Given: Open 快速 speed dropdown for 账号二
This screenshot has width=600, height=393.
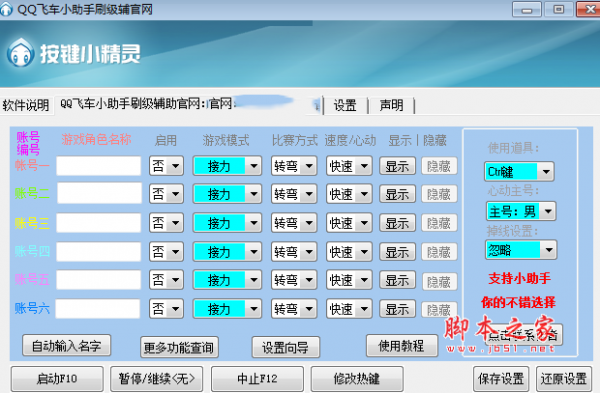Looking at the screenshot, I should point(349,194).
